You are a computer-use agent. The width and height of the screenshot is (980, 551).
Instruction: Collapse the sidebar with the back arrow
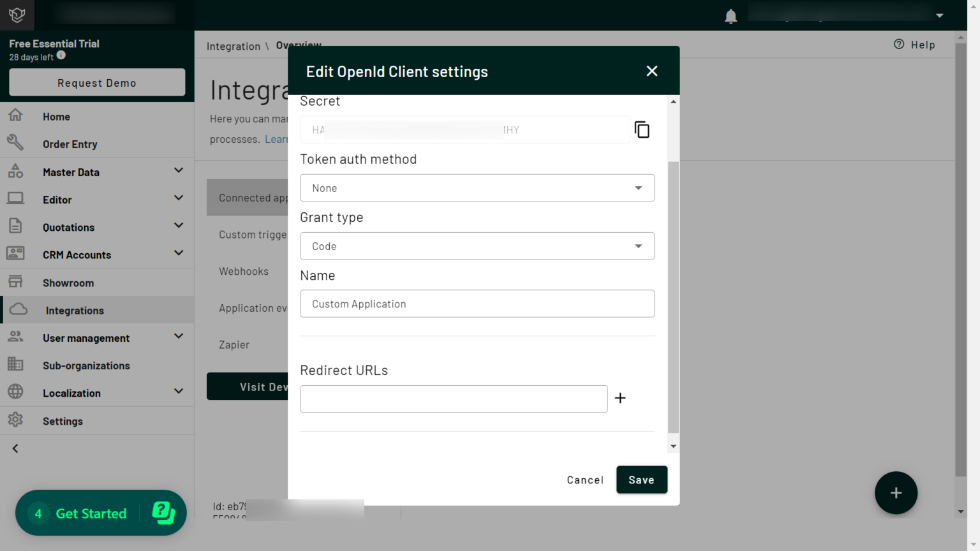(15, 448)
